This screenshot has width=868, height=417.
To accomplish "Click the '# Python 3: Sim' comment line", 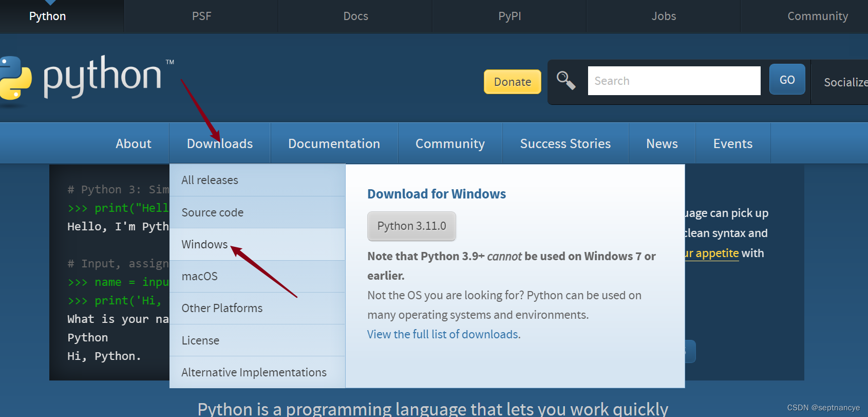I will (x=118, y=189).
